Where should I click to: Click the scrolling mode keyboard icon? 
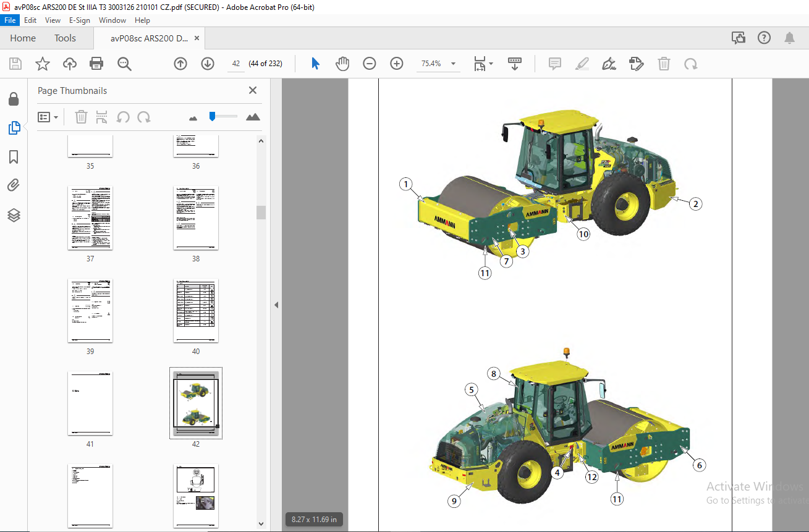click(x=515, y=64)
